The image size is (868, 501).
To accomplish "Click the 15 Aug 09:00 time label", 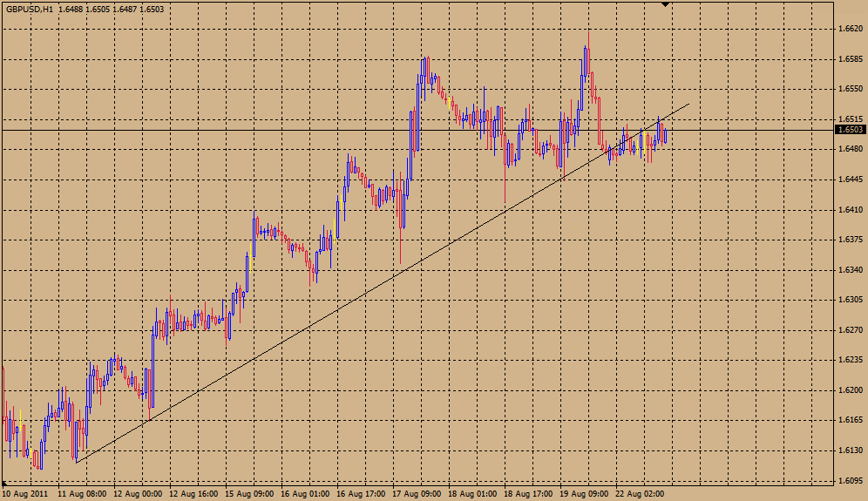I will [249, 493].
